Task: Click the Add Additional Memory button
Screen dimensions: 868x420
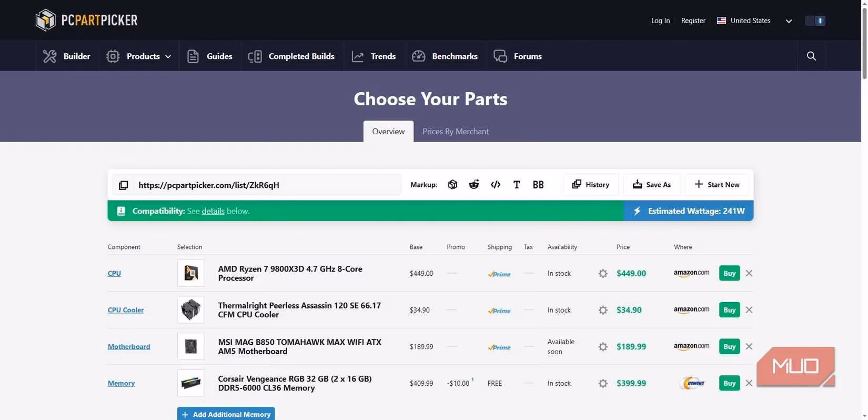Action: coord(226,414)
